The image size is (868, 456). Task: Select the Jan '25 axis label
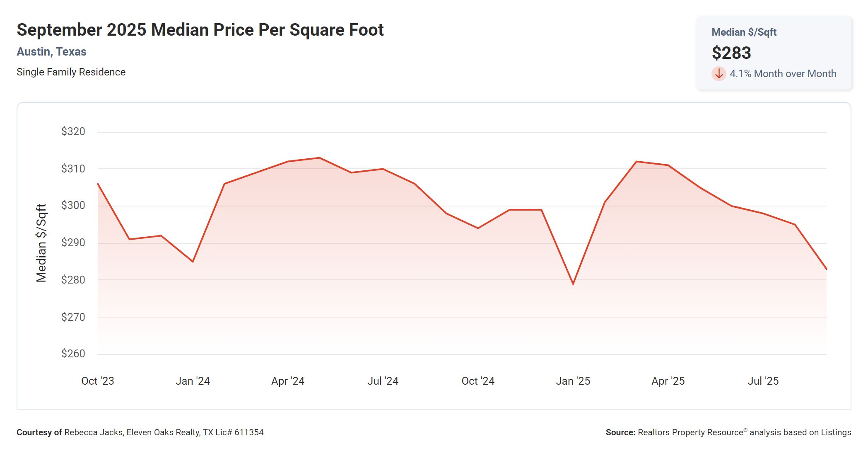[x=573, y=381]
